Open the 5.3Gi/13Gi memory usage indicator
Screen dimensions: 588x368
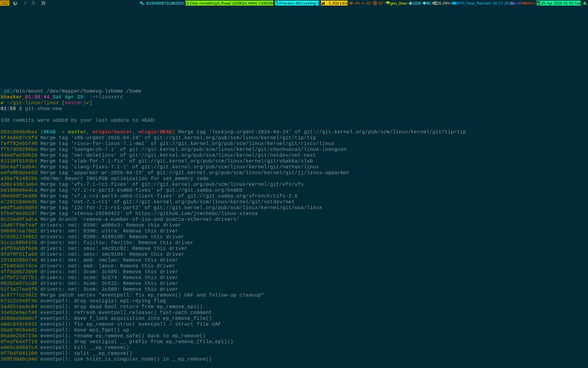coord(334,3)
